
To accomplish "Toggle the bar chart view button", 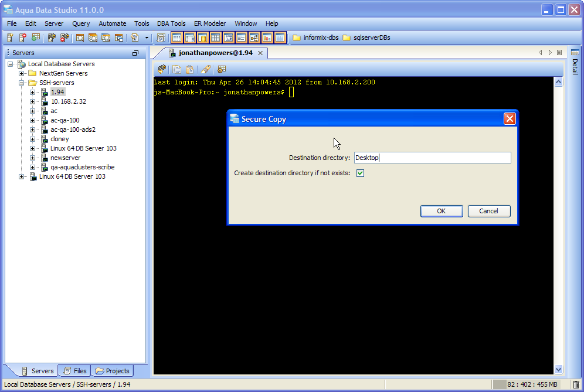I will point(267,38).
